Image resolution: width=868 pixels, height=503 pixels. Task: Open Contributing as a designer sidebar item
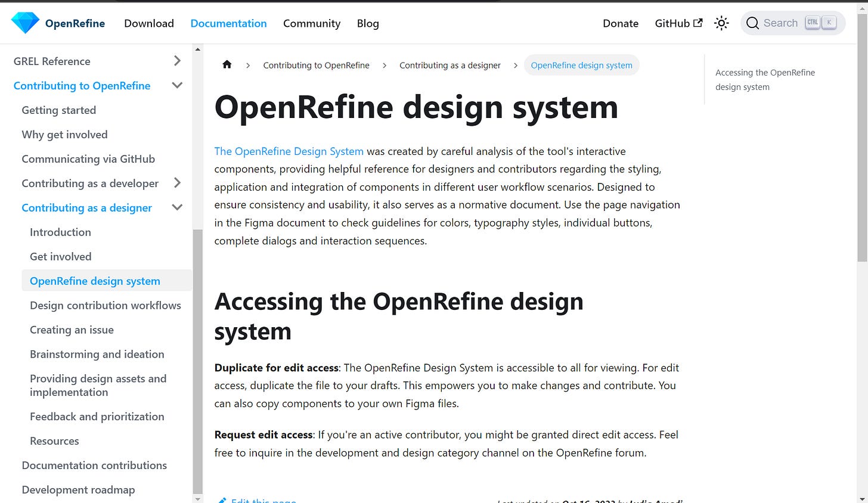click(x=86, y=208)
